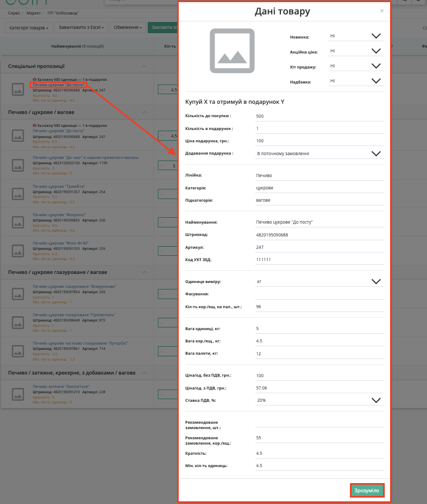
Task: Expand the Ставка ПДВ dropdown
Action: pos(319,400)
